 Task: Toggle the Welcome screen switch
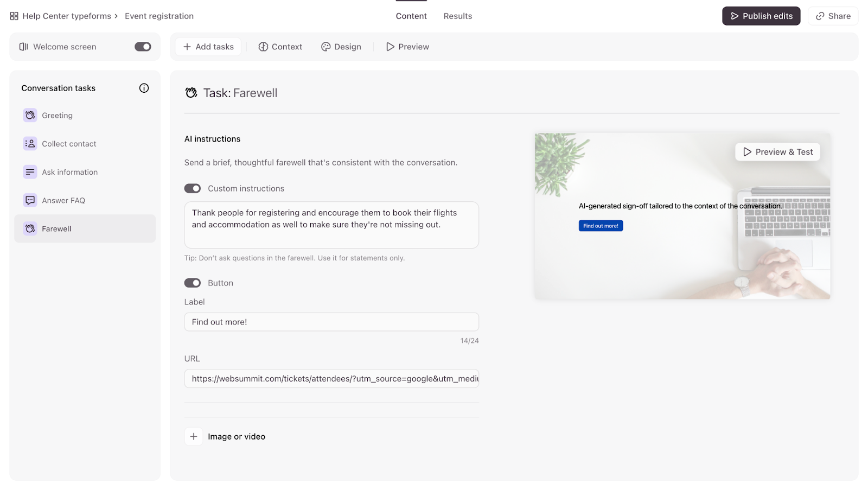tap(143, 47)
